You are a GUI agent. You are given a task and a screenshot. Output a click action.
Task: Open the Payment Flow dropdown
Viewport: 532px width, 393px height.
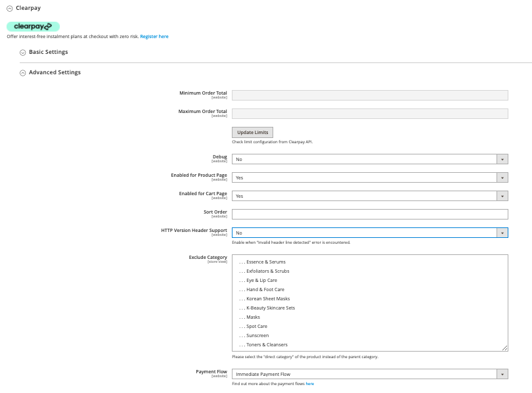coord(370,374)
